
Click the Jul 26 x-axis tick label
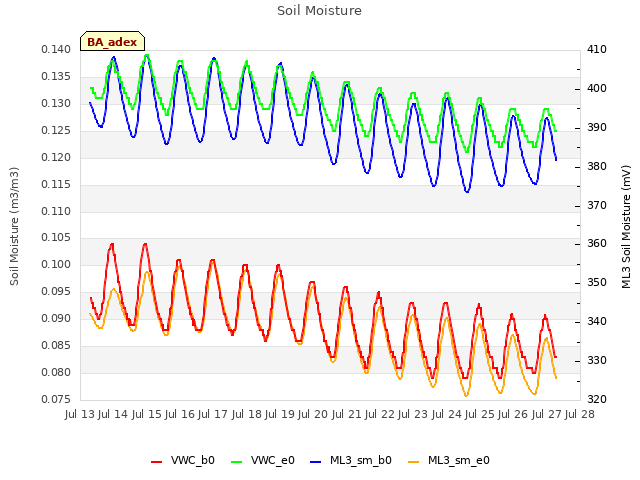(x=513, y=414)
